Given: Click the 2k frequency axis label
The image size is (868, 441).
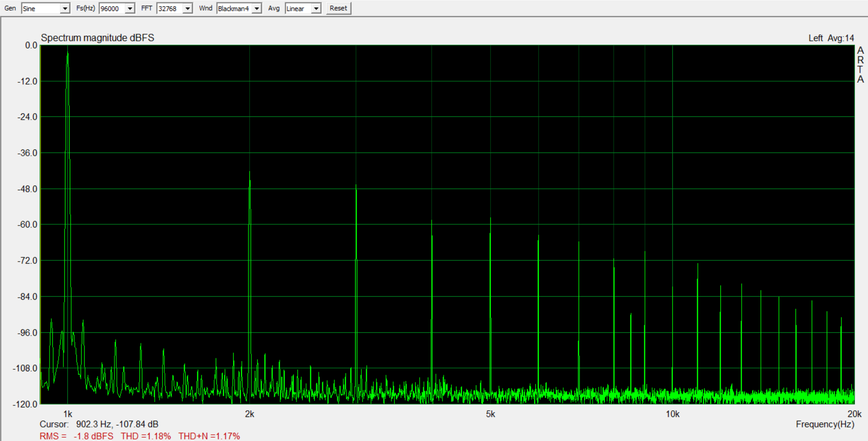Looking at the screenshot, I should tap(249, 414).
